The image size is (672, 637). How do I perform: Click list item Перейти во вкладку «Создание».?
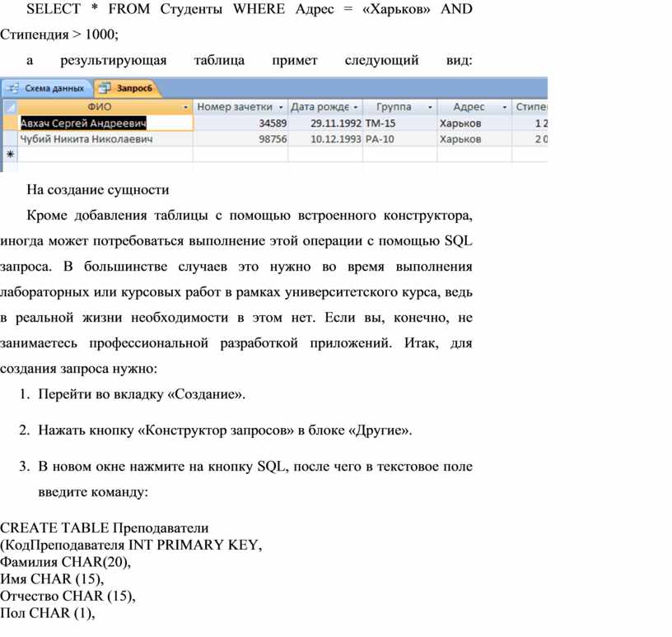point(142,393)
